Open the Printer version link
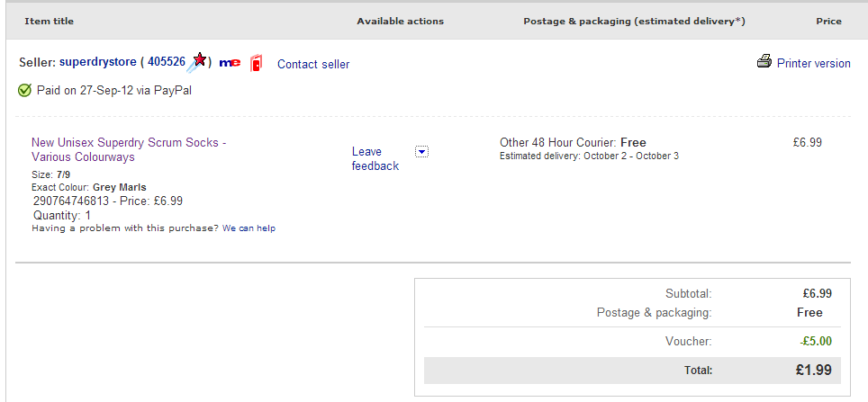Screen dimensions: 868x402 (813, 63)
